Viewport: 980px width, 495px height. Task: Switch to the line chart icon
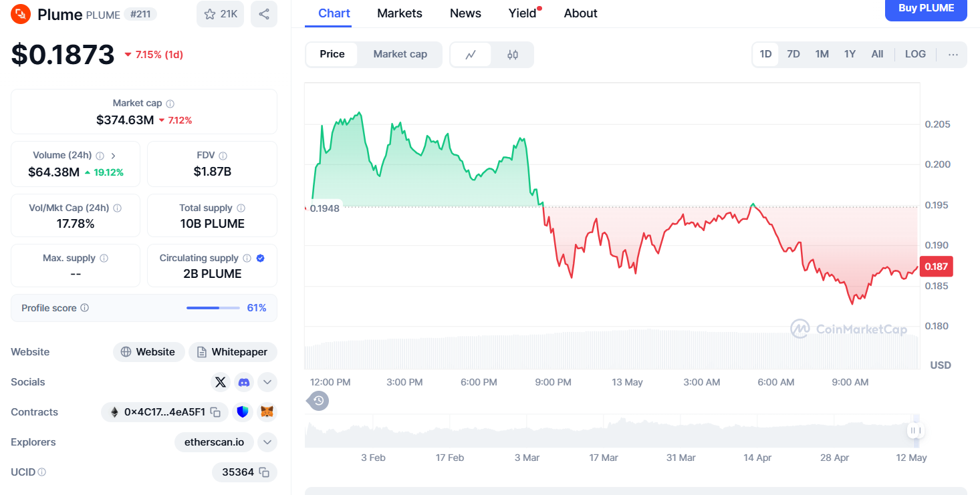pyautogui.click(x=471, y=55)
